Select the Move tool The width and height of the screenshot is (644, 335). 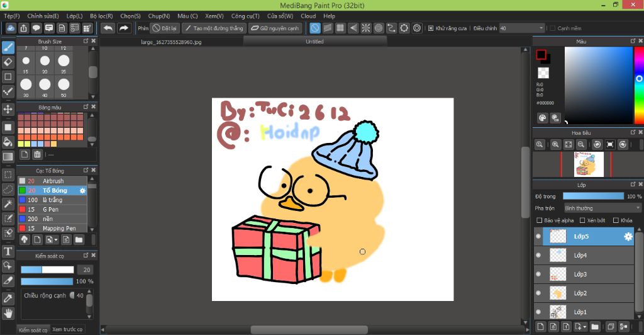(x=8, y=109)
